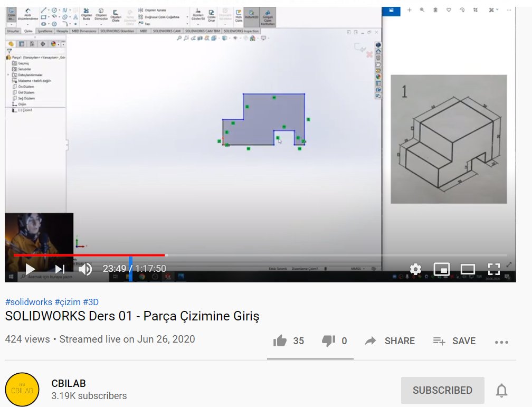Screen dimensions: 532x407
Task: Click the Çizimi Onar repair tool
Action: 211,15
